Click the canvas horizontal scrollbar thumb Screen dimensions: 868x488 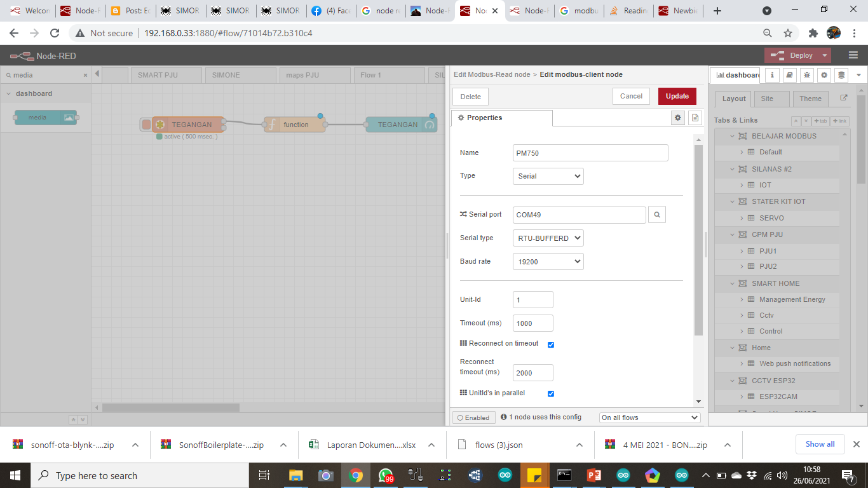[x=170, y=407]
